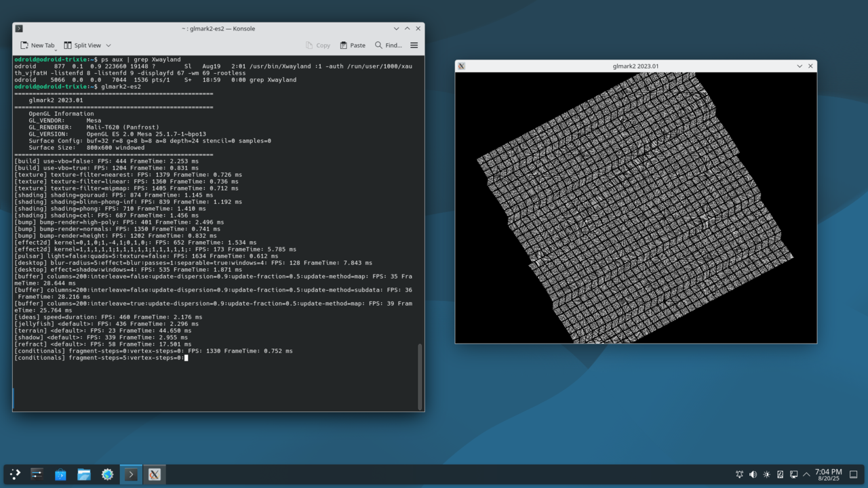Open a New Tab in Konsole
The width and height of the screenshot is (868, 488).
click(x=37, y=45)
